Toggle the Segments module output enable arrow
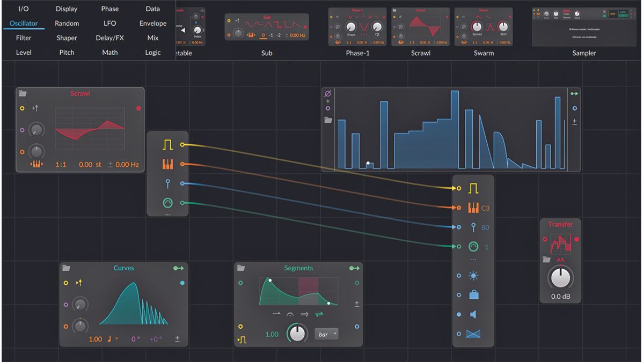Image resolution: width=644 pixels, height=362 pixels. click(x=354, y=268)
